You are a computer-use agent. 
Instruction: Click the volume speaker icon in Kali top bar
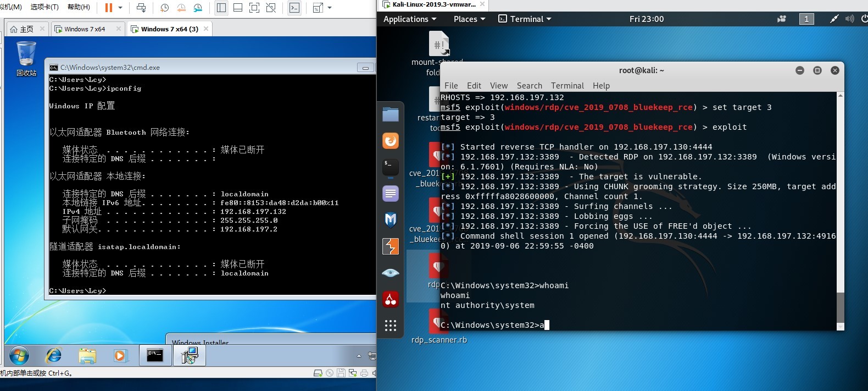849,19
